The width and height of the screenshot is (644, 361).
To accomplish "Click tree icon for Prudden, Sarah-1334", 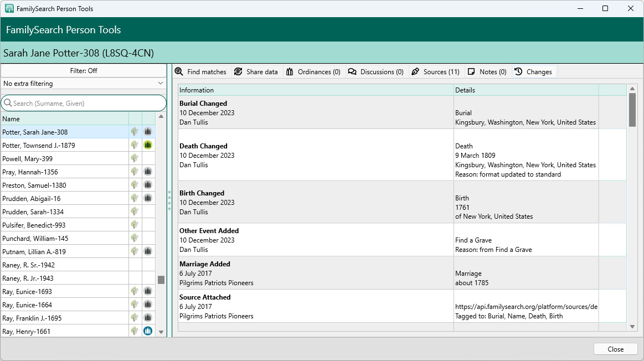I will [x=135, y=212].
